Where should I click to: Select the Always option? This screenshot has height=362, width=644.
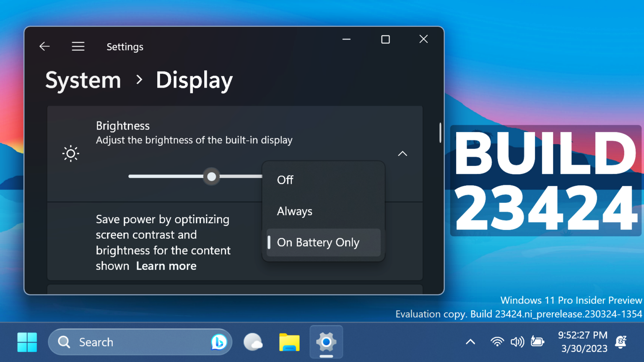[x=294, y=211]
